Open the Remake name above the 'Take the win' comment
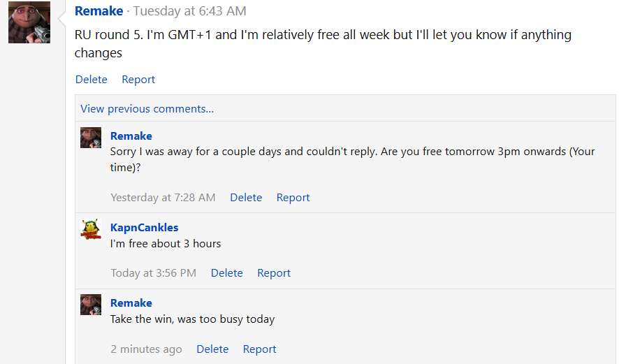Viewport: 619px width, 364px height. [x=131, y=303]
